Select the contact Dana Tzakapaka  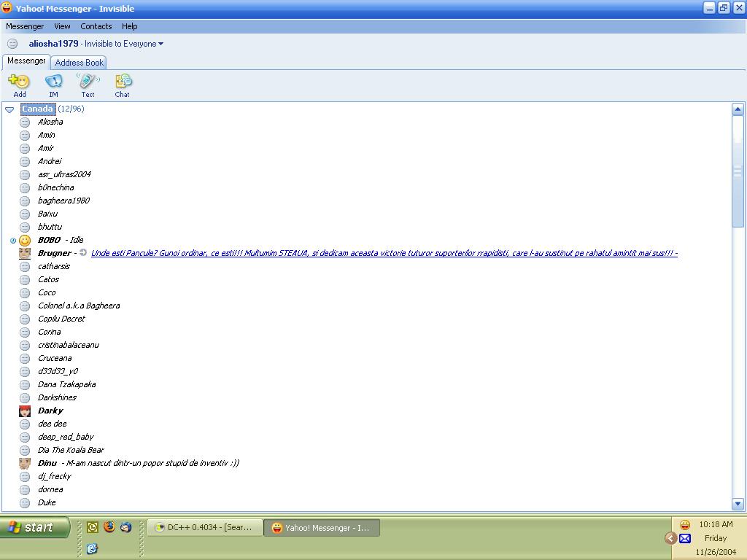pyautogui.click(x=66, y=384)
